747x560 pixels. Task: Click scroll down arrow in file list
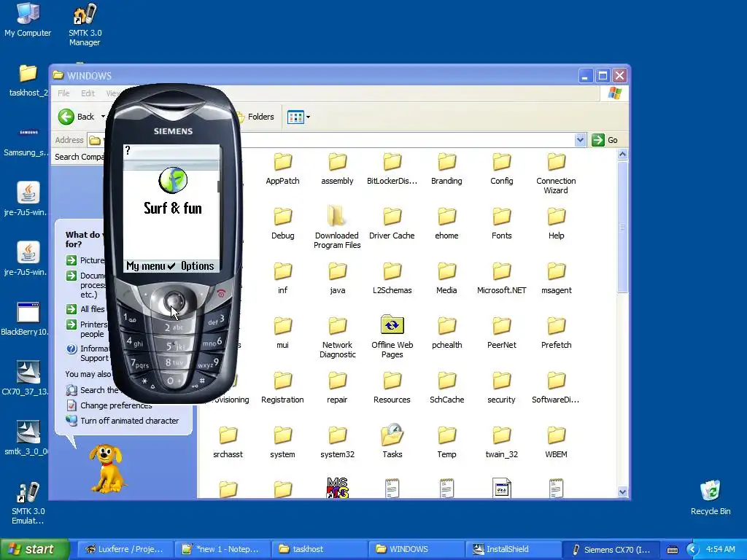(622, 492)
